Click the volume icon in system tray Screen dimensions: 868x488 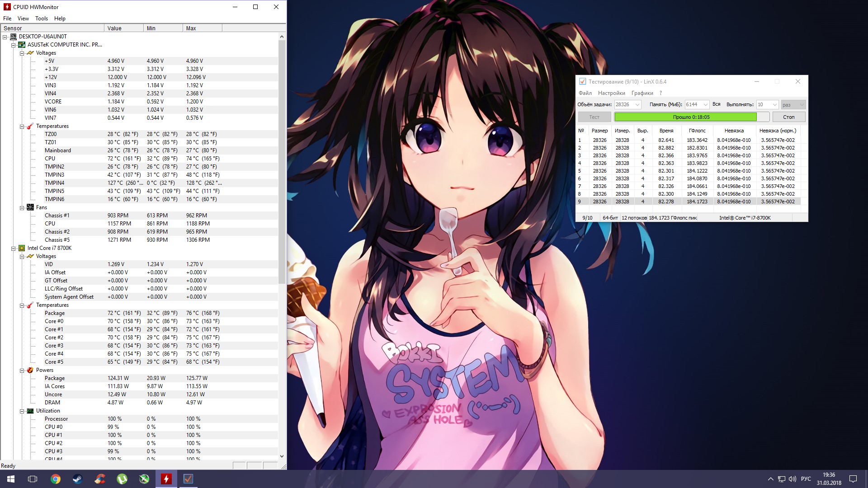(x=792, y=479)
